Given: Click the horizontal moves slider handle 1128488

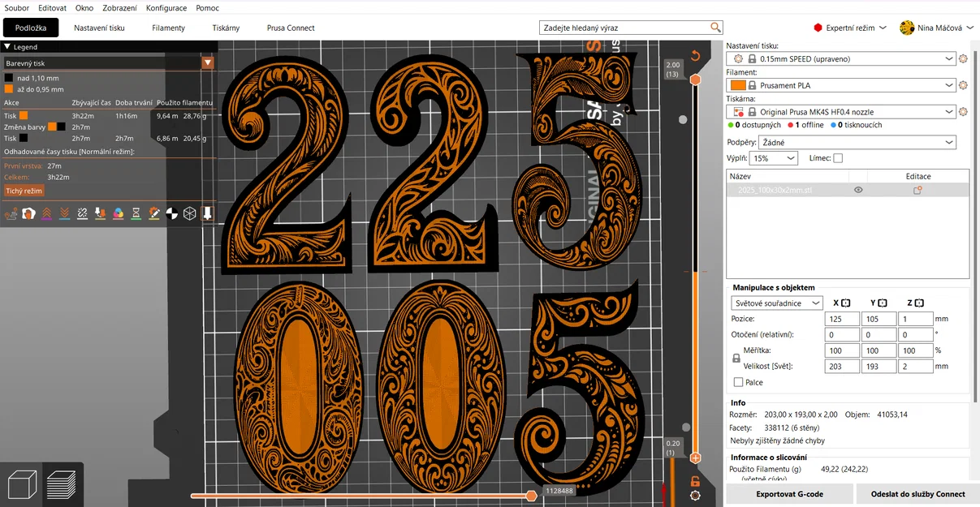Looking at the screenshot, I should click(531, 495).
